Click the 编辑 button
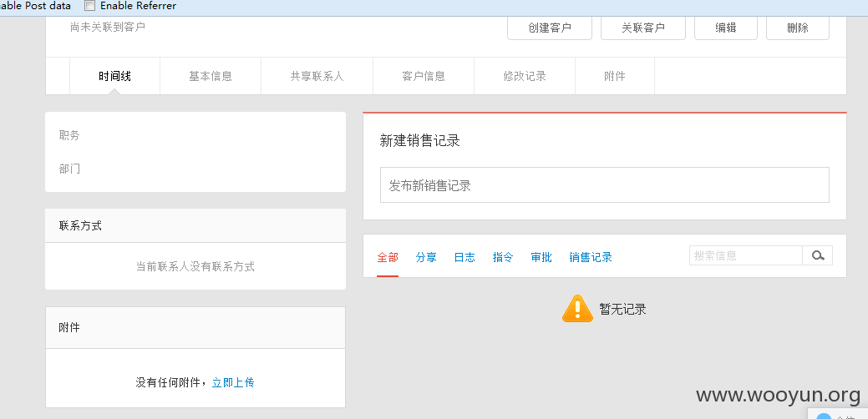 pos(726,28)
